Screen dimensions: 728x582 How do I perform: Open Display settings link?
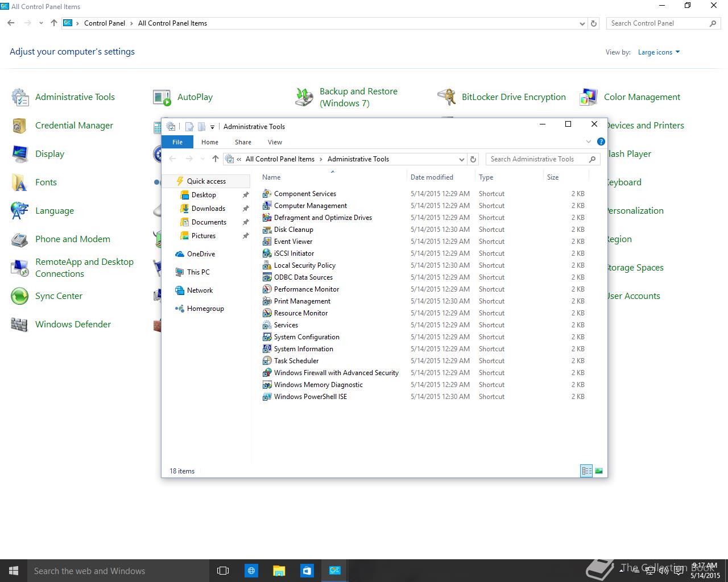[49, 154]
